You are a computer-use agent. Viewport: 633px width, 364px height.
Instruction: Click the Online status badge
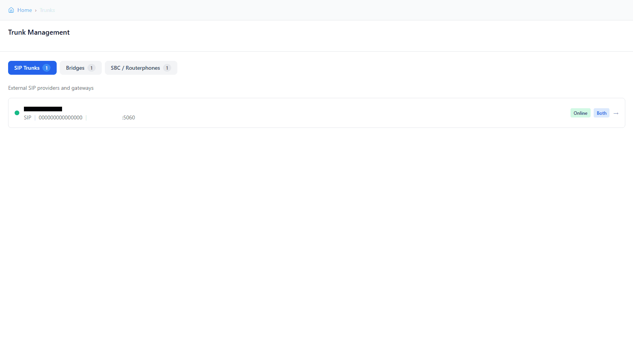click(x=581, y=113)
